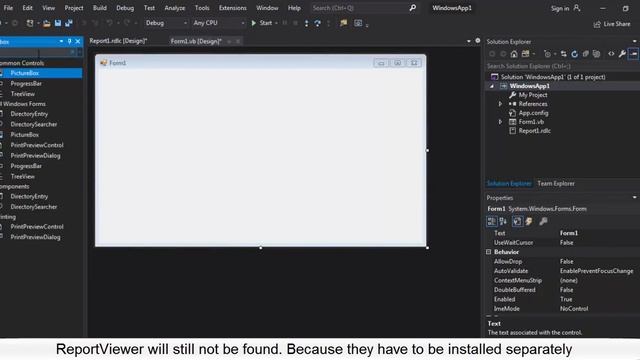Expand the Form1.vb node

[500, 122]
